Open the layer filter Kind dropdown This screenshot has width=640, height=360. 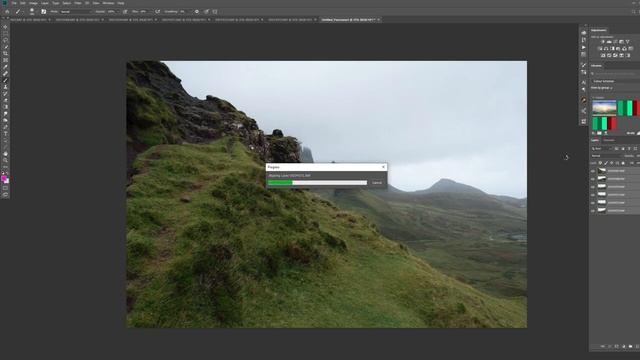(x=602, y=149)
